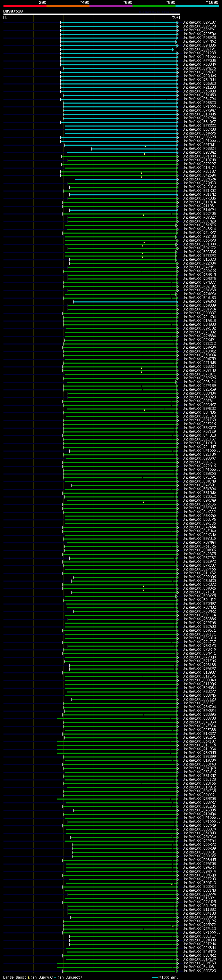Click the UniRef100_P34794 hit label
The height and width of the screenshot is (980, 222).
(x=199, y=99)
